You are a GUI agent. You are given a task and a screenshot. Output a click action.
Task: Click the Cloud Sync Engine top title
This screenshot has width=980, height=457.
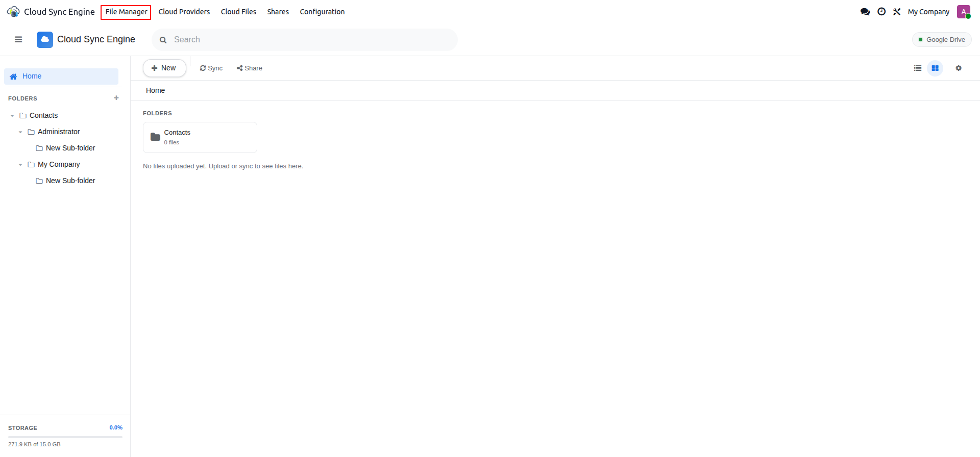[59, 12]
